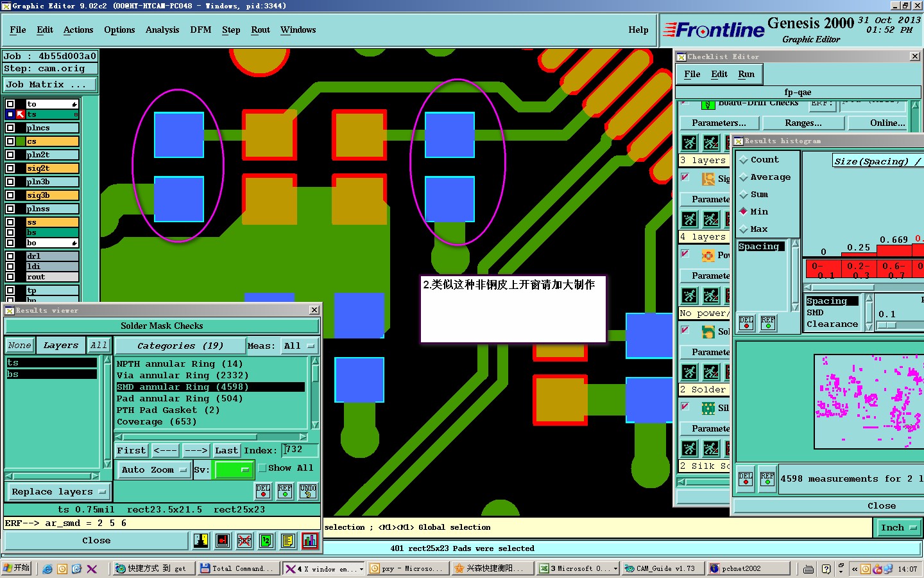Click first run icon above '2 Silk Sc'
The width and height of the screenshot is (924, 578).
[x=690, y=448]
